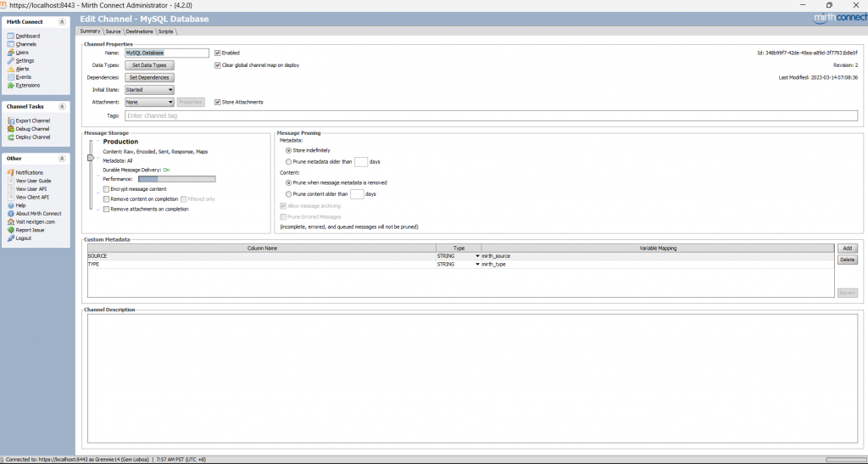Click the Channel Description text area
Screen dimensions: 868x464
point(472,378)
